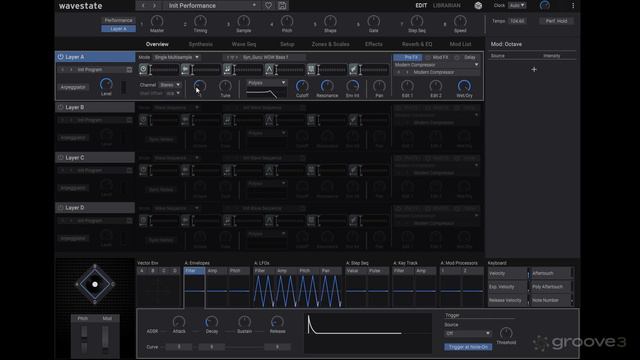This screenshot has width=640, height=360.
Task: Select the Performance button
Action: pyautogui.click(x=118, y=20)
